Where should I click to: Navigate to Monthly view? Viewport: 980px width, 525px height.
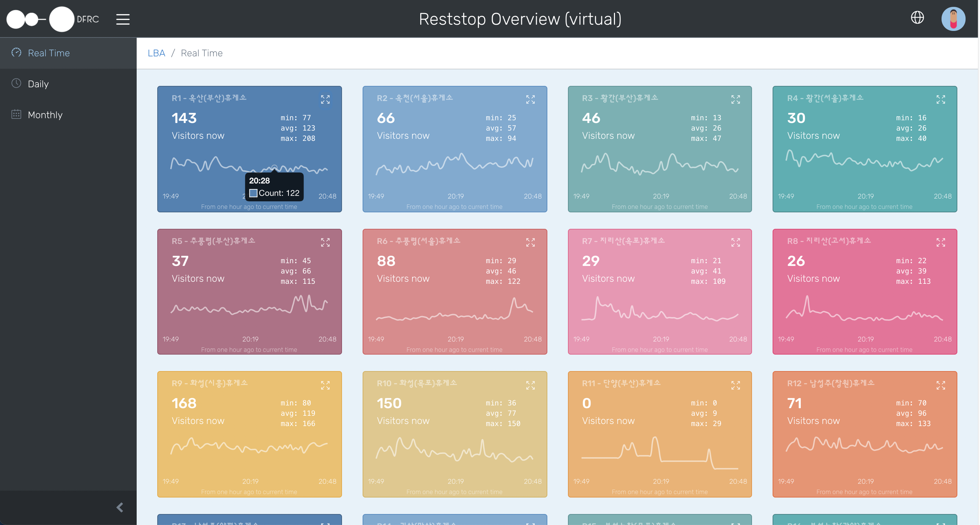45,114
